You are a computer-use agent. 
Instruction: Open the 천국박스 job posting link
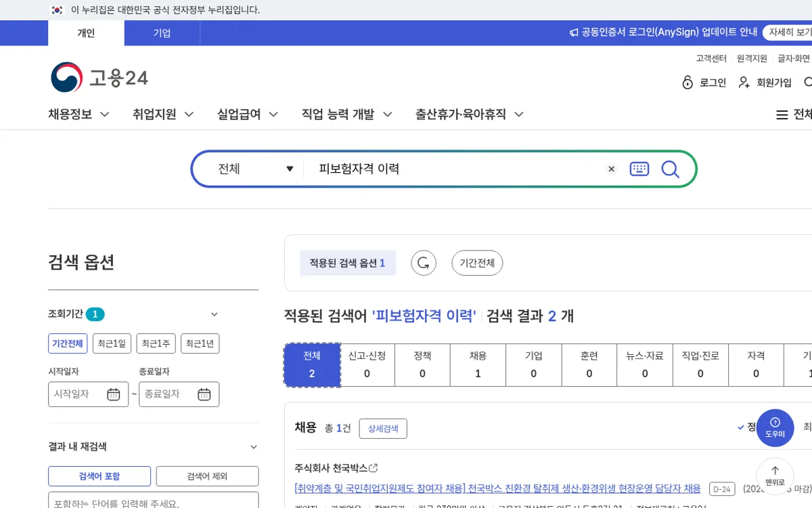coord(497,488)
